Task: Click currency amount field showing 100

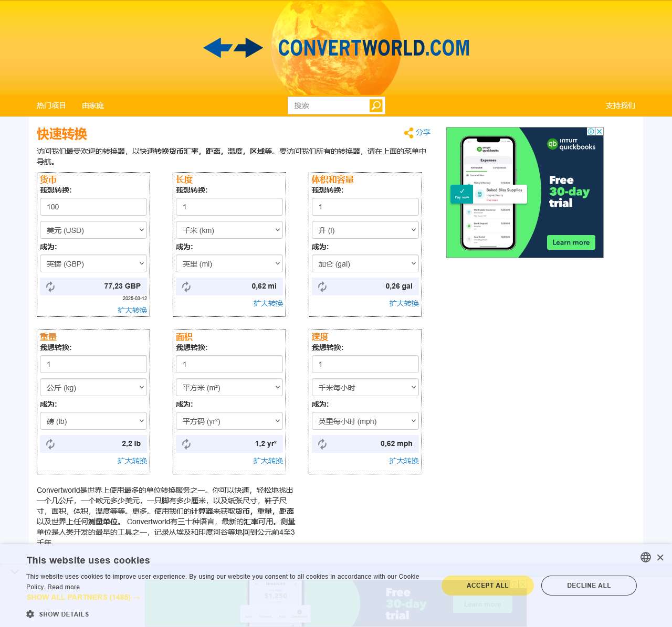Action: 93,207
